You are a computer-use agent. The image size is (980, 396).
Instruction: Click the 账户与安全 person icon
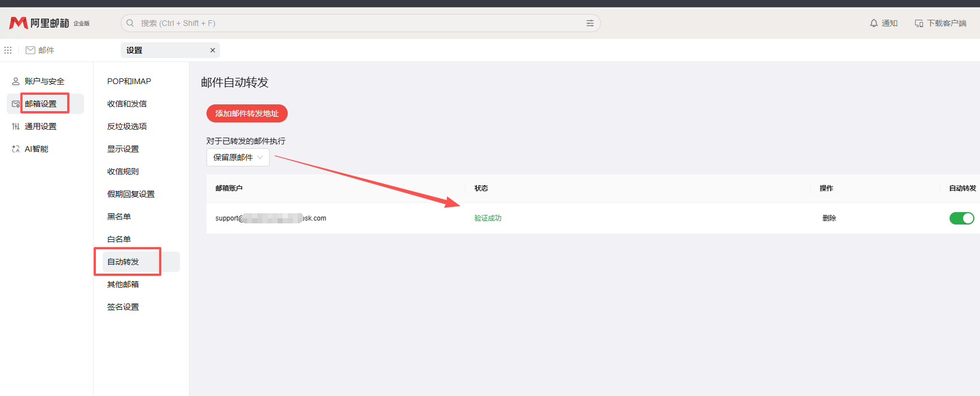click(16, 81)
